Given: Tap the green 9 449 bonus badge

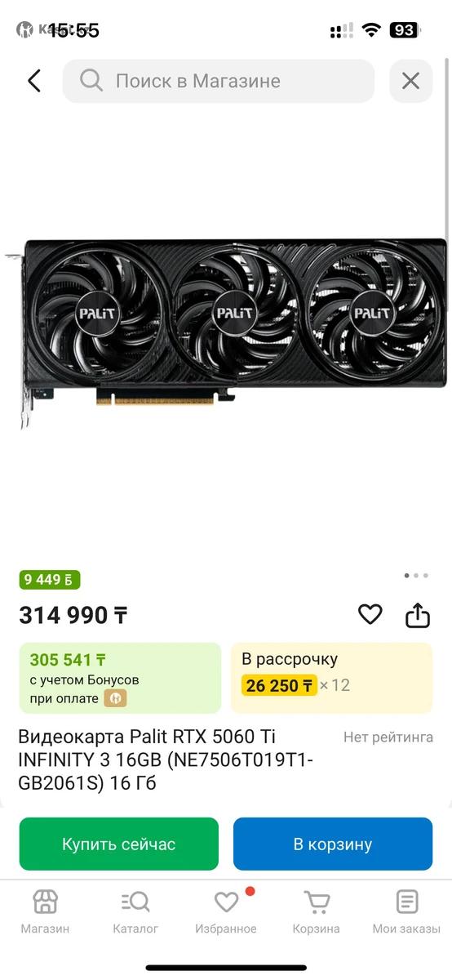Looking at the screenshot, I should 50,580.
